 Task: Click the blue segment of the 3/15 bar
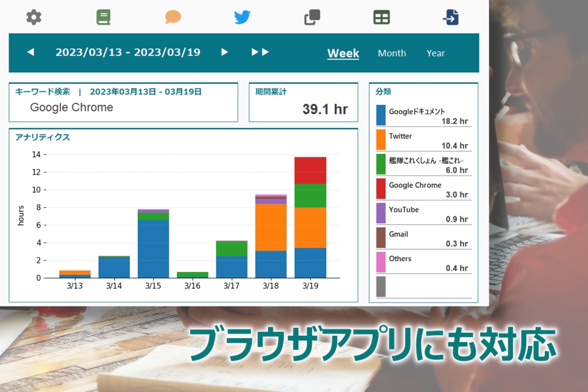coord(153,249)
